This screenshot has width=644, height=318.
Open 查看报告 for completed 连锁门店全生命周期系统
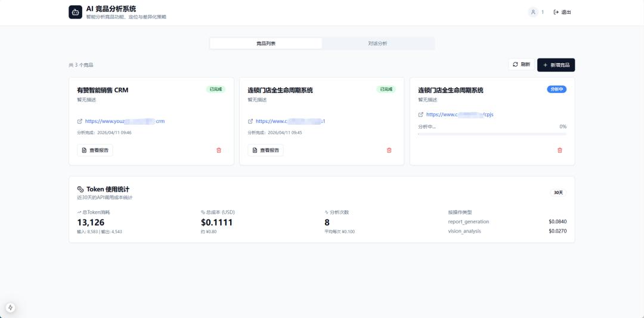click(265, 150)
